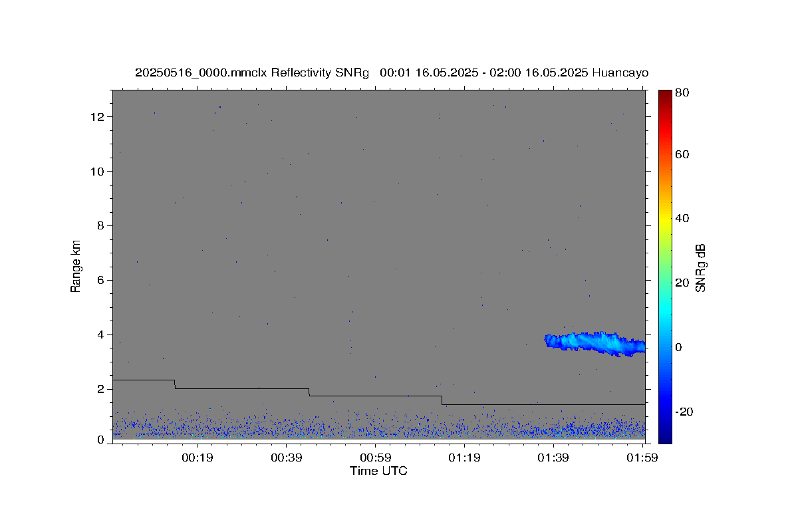The width and height of the screenshot is (798, 532).
Task: Click the 'Time UTC' x-axis label
Action: (378, 471)
